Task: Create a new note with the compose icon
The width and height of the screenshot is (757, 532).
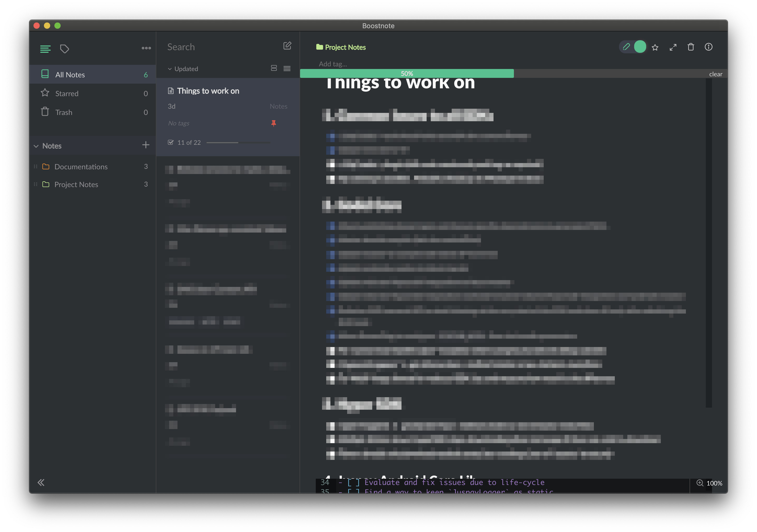Action: click(x=287, y=46)
